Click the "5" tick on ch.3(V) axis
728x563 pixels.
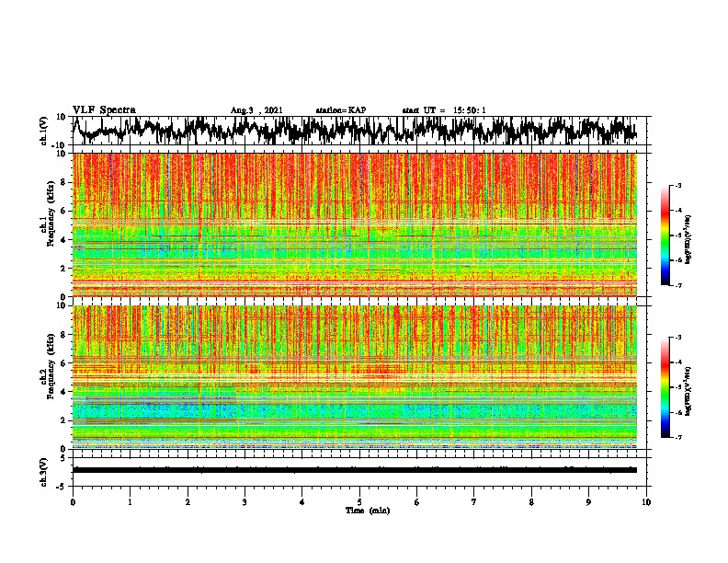coord(63,458)
